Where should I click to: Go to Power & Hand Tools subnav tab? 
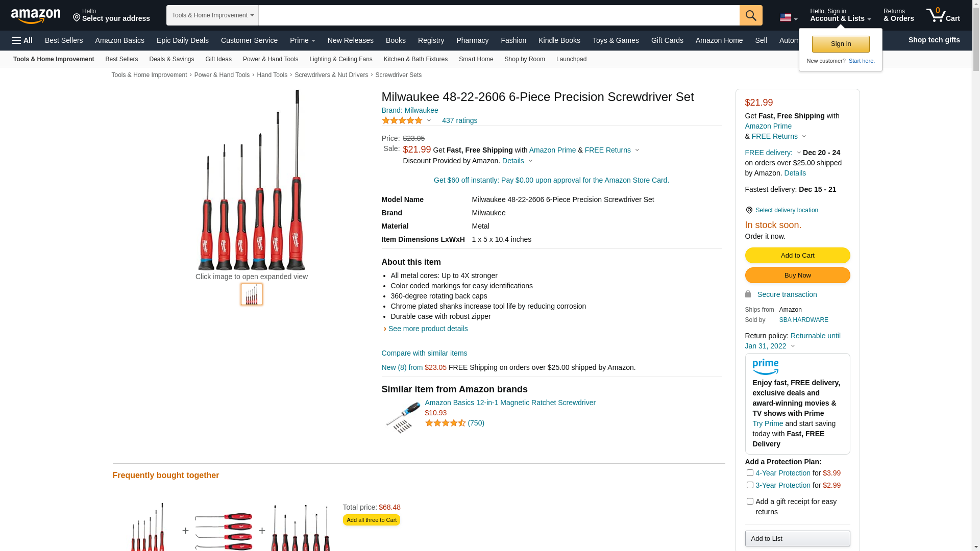tap(270, 59)
